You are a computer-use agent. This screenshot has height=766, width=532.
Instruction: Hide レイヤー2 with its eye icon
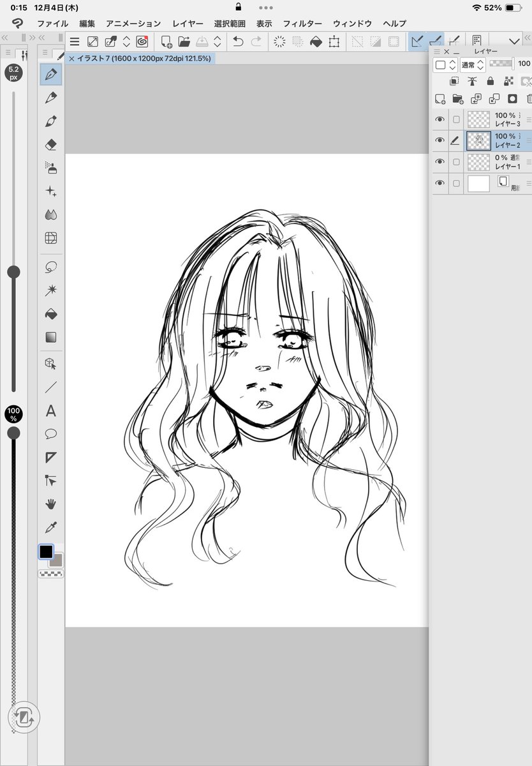click(440, 140)
